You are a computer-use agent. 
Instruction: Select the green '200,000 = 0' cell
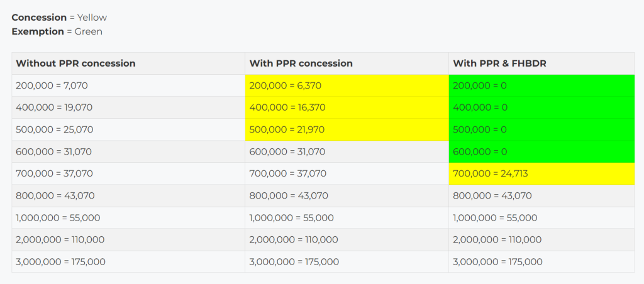[480, 85]
